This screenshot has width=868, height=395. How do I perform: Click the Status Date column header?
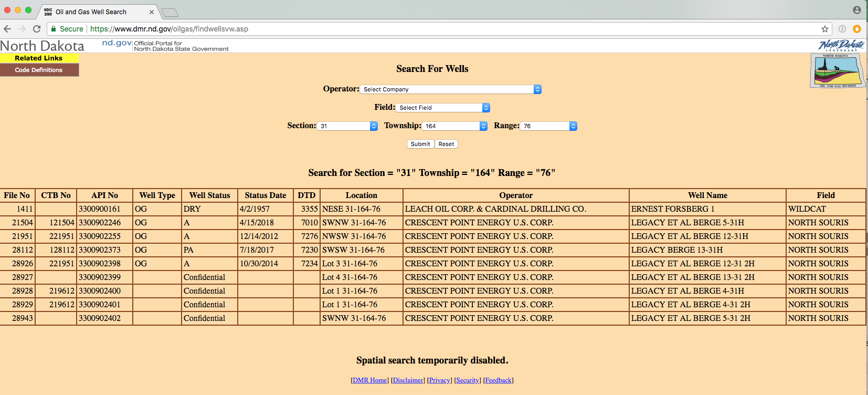pos(266,195)
